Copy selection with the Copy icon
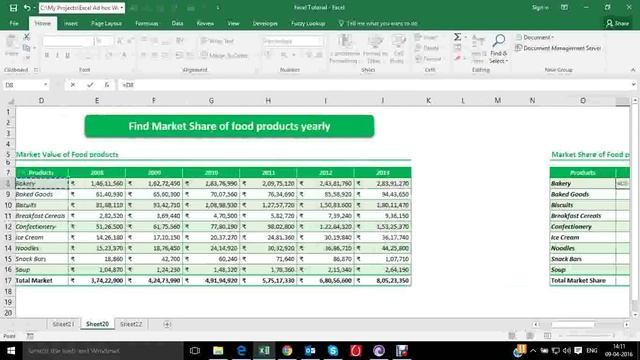Image resolution: width=640 pixels, height=360 pixels. (27, 48)
